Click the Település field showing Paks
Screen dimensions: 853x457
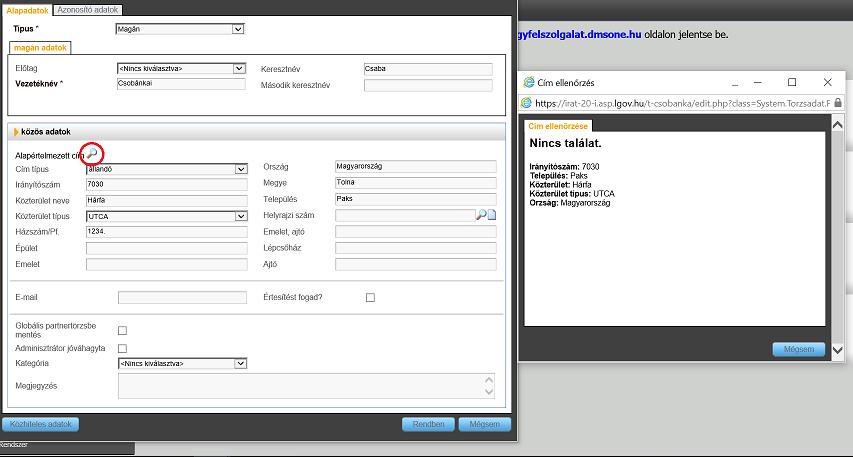(416, 199)
